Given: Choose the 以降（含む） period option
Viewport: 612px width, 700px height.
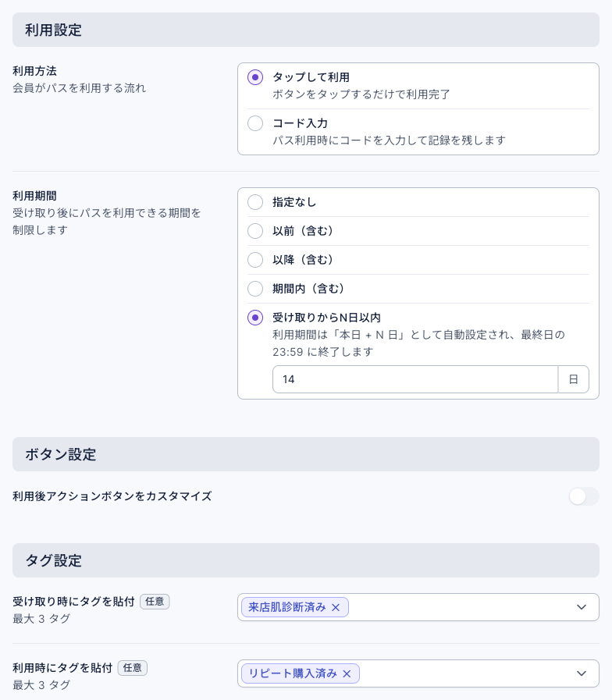Looking at the screenshot, I should (255, 260).
